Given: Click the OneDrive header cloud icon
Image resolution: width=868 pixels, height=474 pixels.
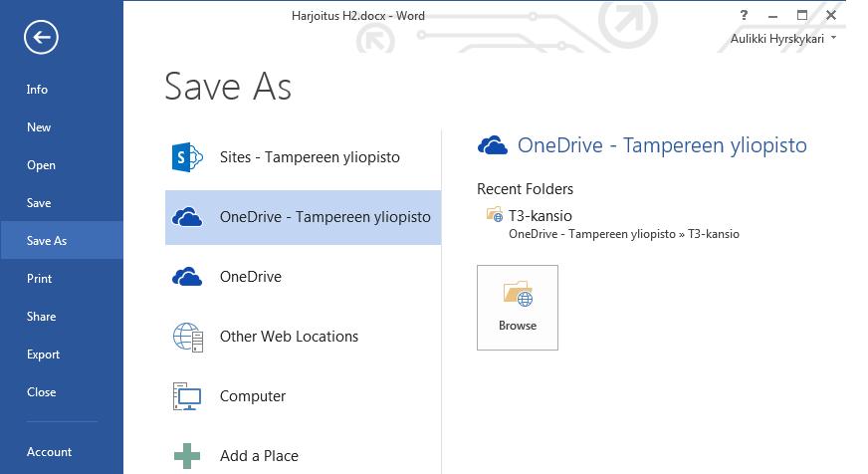Looking at the screenshot, I should pos(492,145).
